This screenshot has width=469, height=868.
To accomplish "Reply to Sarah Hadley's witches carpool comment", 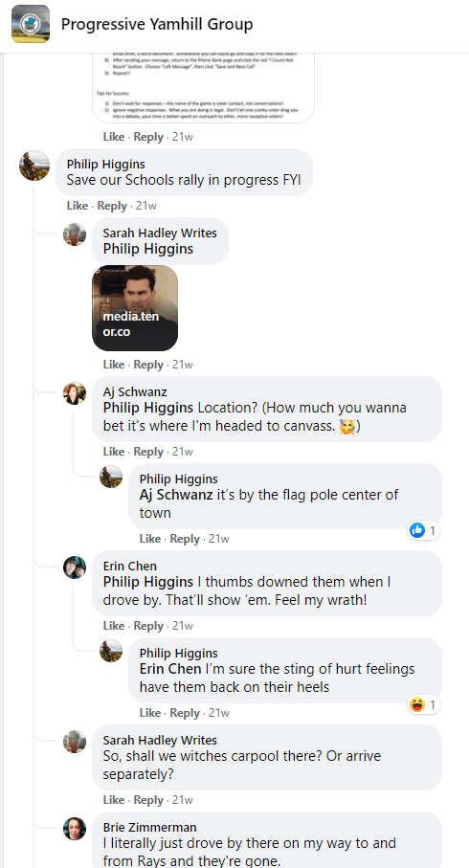I will 147,800.
